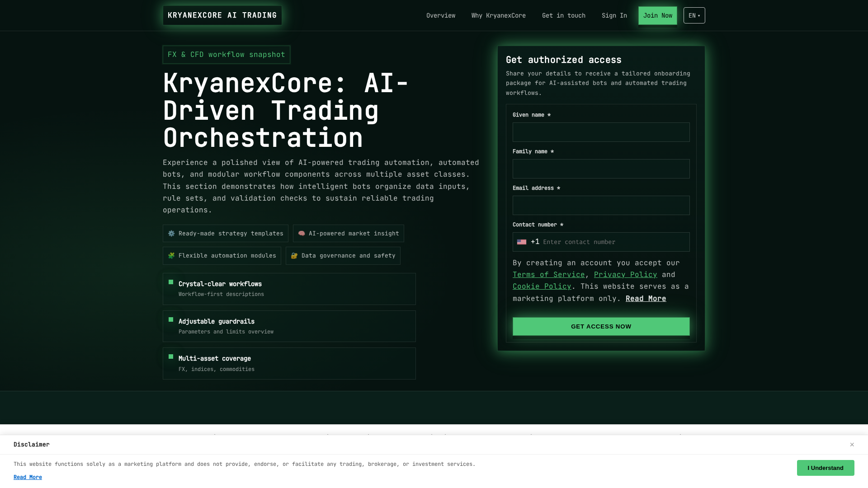Click Sign In in header
Image resolution: width=868 pixels, height=488 pixels.
pyautogui.click(x=614, y=15)
